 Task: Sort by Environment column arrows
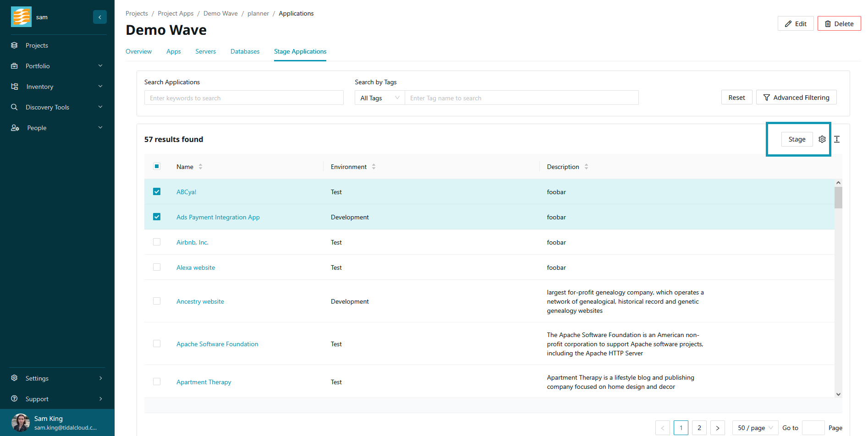point(374,167)
